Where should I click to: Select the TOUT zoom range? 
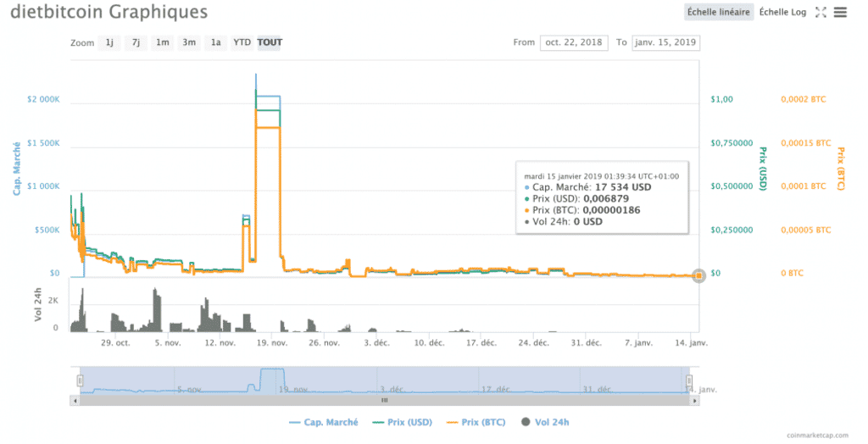pyautogui.click(x=270, y=42)
